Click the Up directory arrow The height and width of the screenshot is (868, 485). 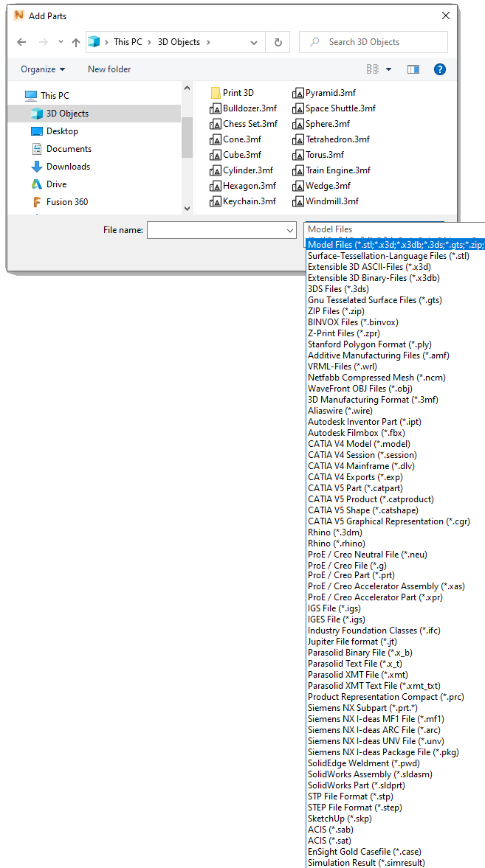(76, 42)
